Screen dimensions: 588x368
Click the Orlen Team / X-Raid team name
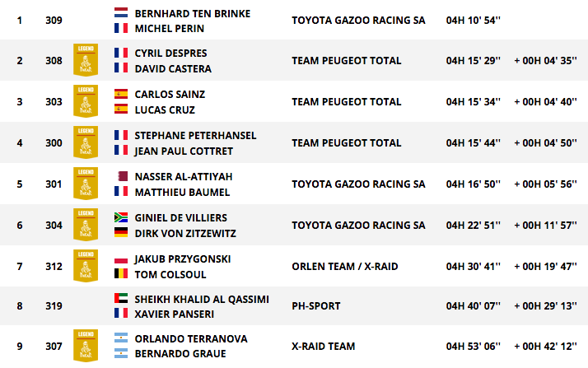pos(345,267)
